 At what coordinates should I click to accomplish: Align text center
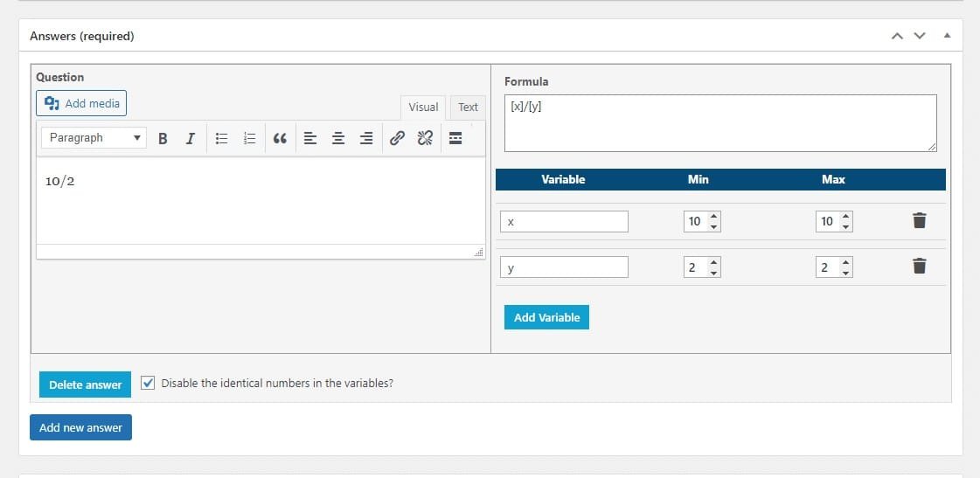tap(338, 138)
